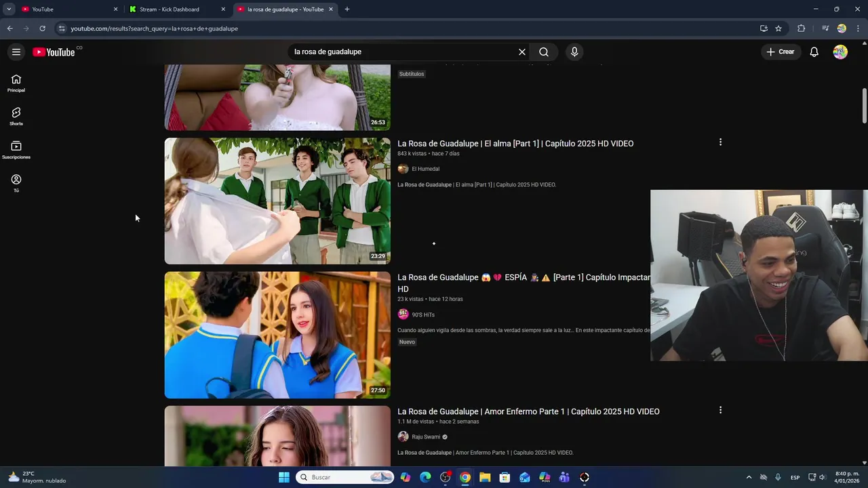Bookmark this page with the star
Screen dimensions: 868x488
click(778, 28)
